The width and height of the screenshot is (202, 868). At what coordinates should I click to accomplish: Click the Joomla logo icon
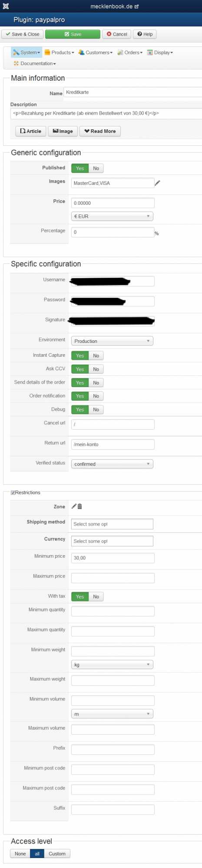pyautogui.click(x=6, y=6)
